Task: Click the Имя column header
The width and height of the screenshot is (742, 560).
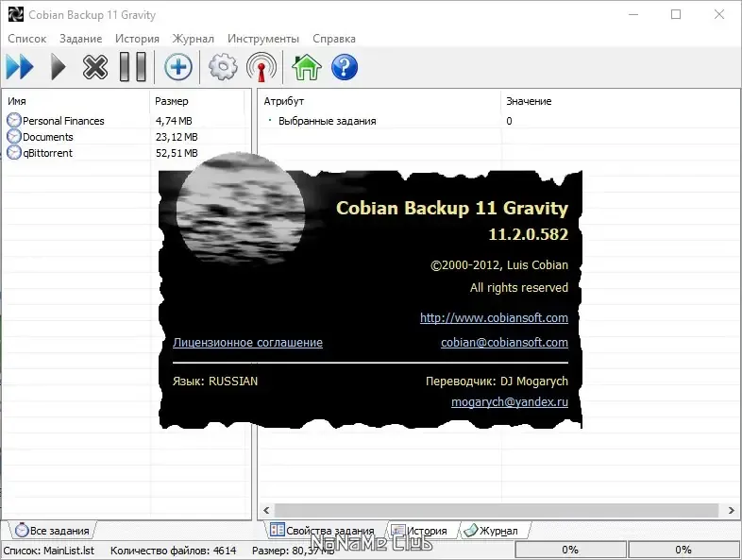Action: (x=76, y=101)
